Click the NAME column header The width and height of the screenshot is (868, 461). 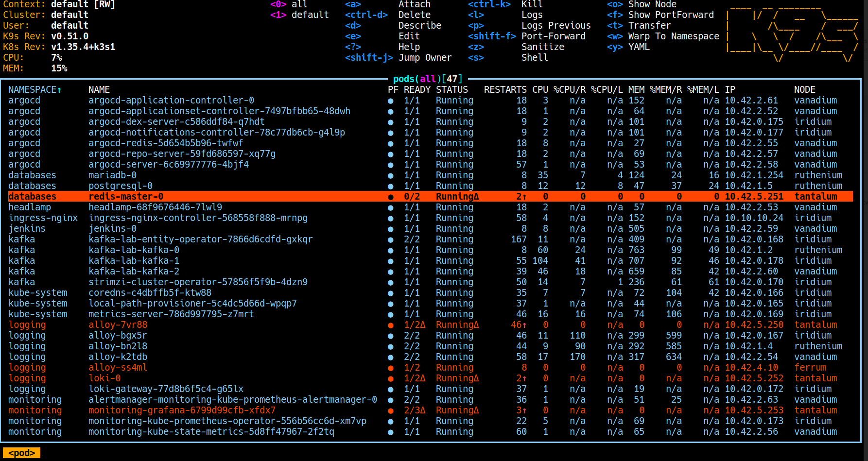coord(99,90)
